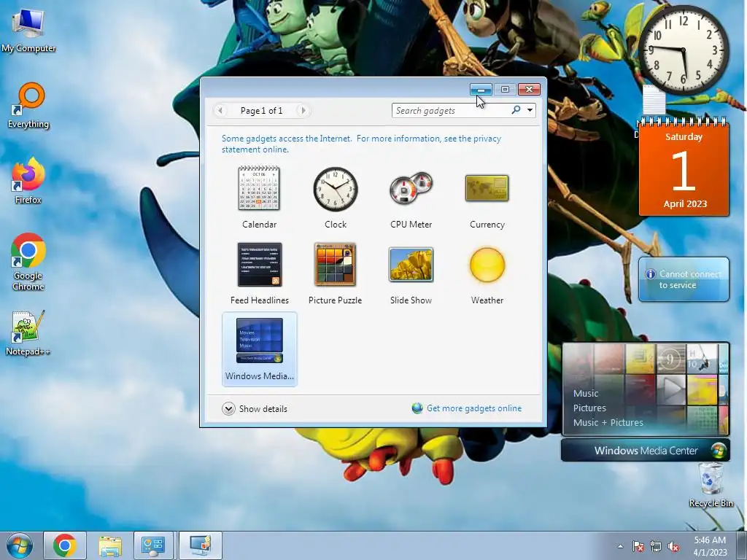Viewport: 747px width, 560px height.
Task: Expand Show details chevron
Action: 228,408
